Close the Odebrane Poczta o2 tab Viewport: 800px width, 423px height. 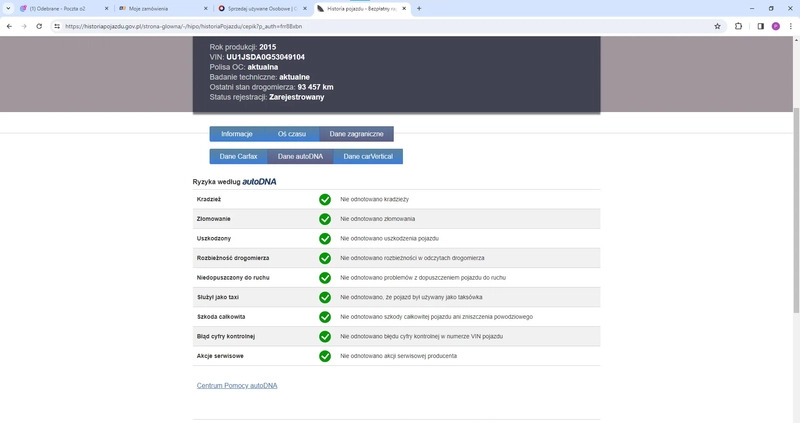(x=107, y=9)
